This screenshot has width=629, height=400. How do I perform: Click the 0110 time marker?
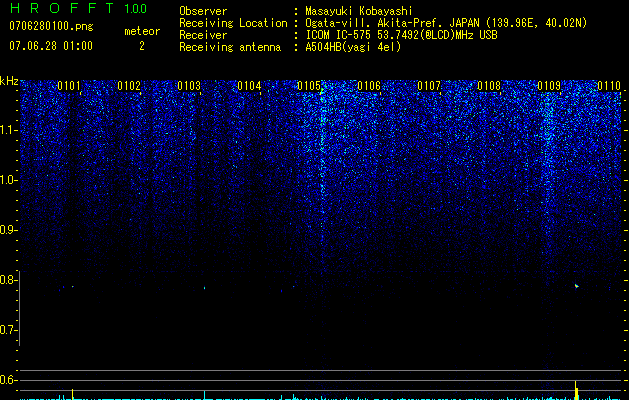click(609, 86)
